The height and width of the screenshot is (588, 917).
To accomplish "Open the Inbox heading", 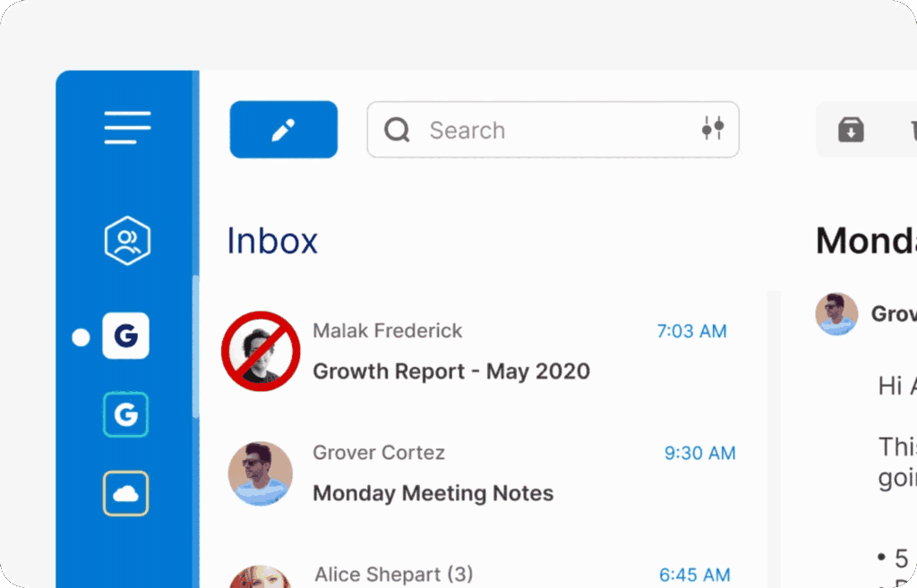I will [x=271, y=240].
